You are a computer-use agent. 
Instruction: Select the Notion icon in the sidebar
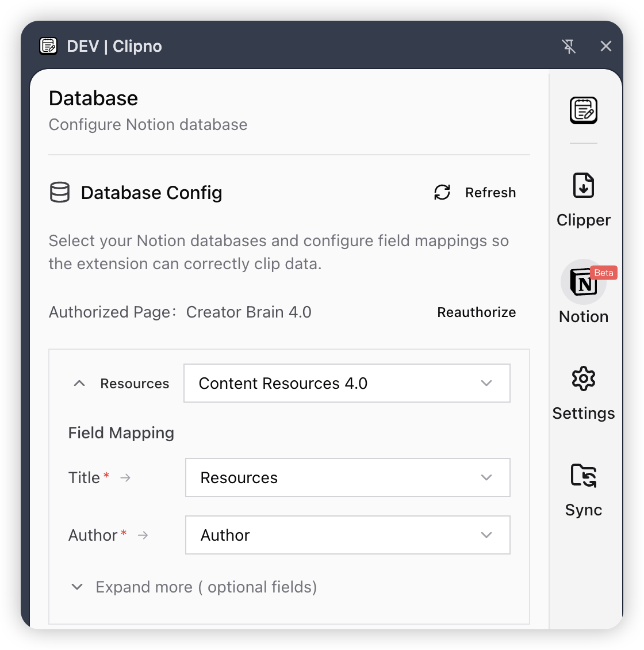[583, 283]
